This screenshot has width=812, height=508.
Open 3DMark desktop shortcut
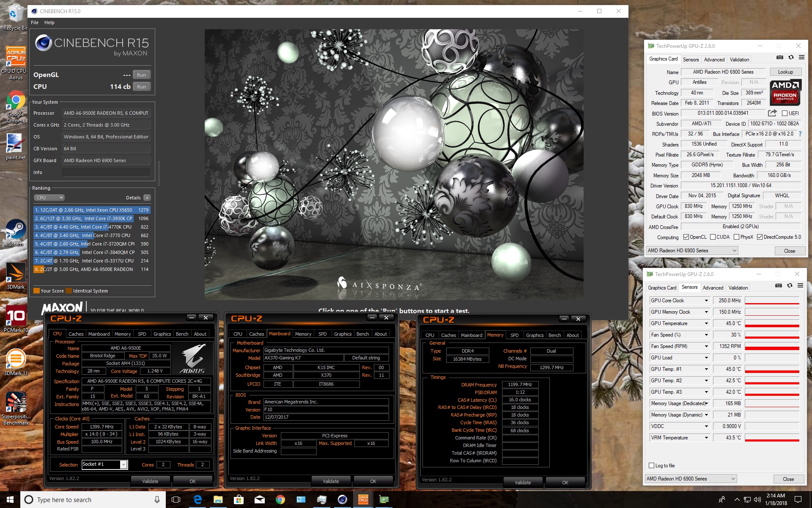click(15, 276)
